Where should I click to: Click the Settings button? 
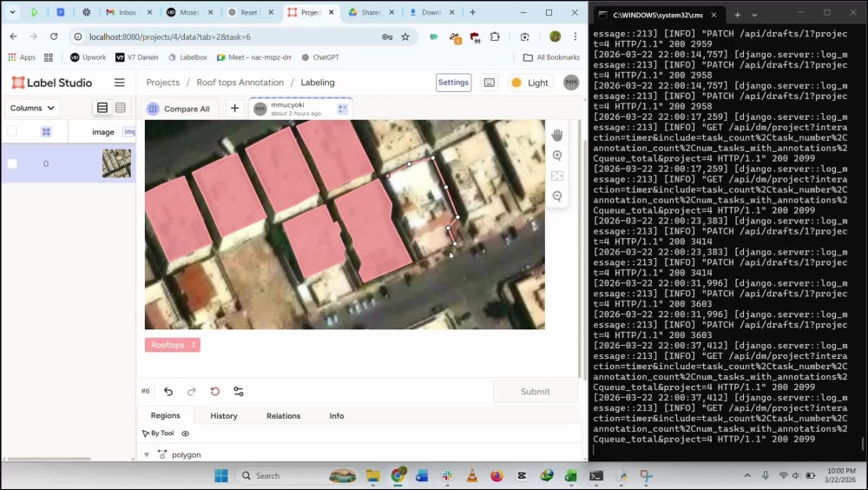(x=453, y=83)
